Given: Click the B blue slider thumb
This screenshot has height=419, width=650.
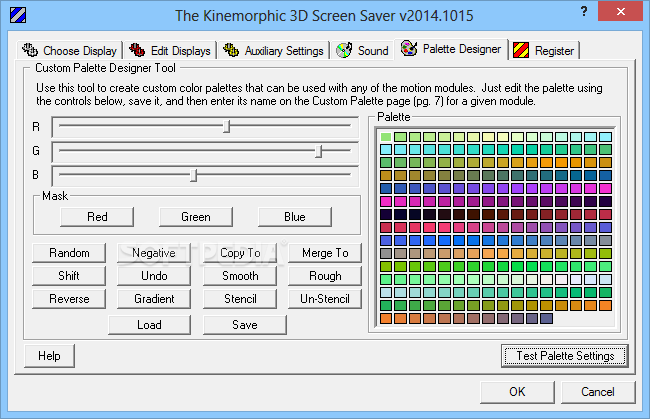Looking at the screenshot, I should coord(193,175).
